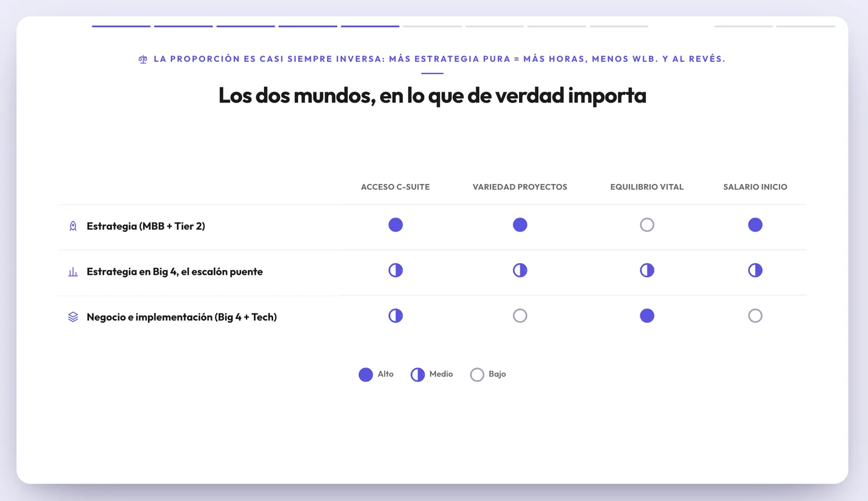
Task: Click the VARIEDAD PROYECTOS column header
Action: click(x=520, y=187)
